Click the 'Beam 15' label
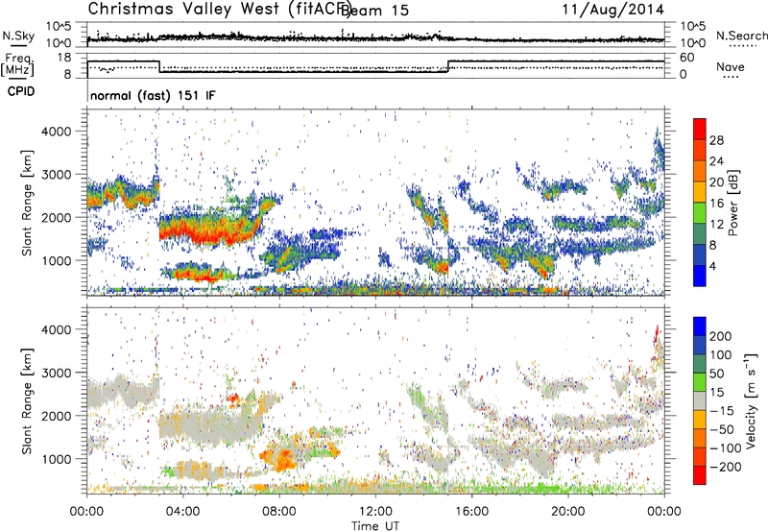The width and height of the screenshot is (768, 532). pyautogui.click(x=375, y=11)
